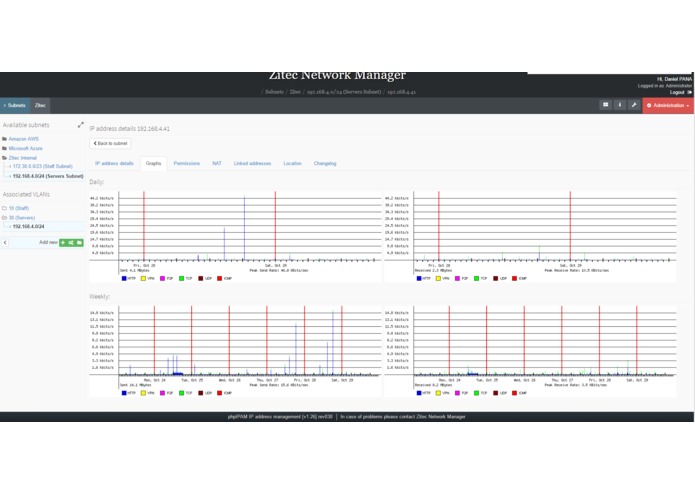
Task: Open the Amazon AWS folder link
Action: click(x=23, y=139)
